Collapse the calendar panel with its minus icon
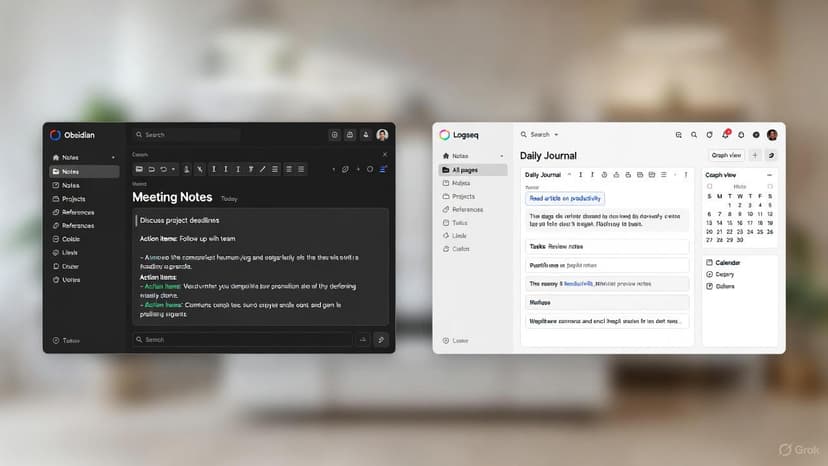The height and width of the screenshot is (466, 828). click(x=769, y=175)
